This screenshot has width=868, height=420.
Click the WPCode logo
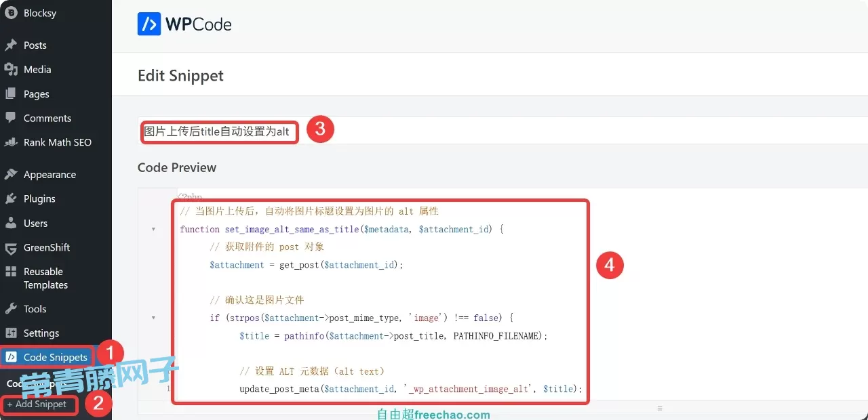[184, 24]
